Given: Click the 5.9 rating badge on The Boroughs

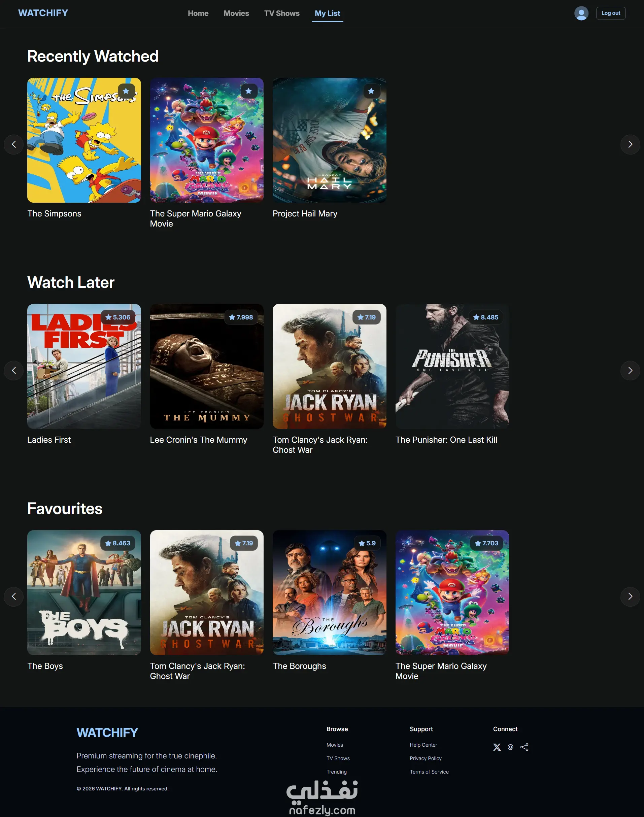Looking at the screenshot, I should [x=367, y=543].
